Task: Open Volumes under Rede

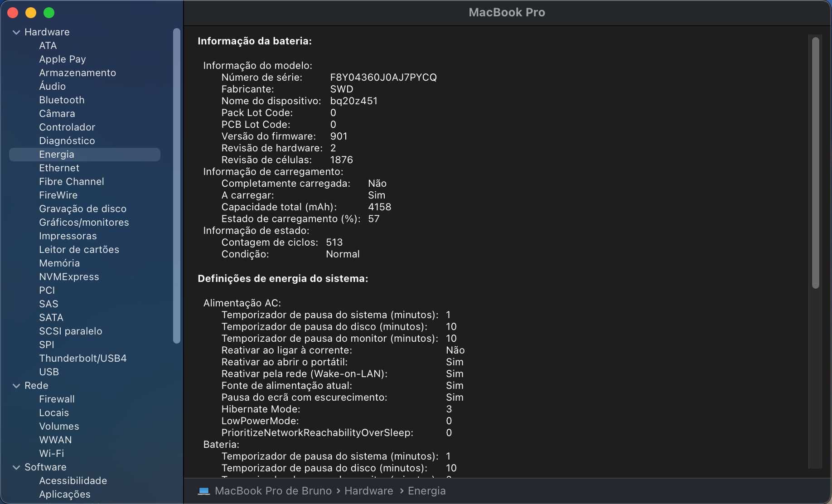Action: pos(59,426)
